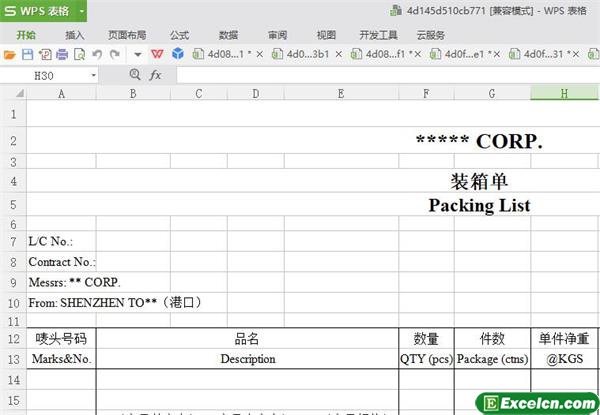The height and width of the screenshot is (415, 600).
Task: Click the redo arrow icon
Action: (114, 55)
